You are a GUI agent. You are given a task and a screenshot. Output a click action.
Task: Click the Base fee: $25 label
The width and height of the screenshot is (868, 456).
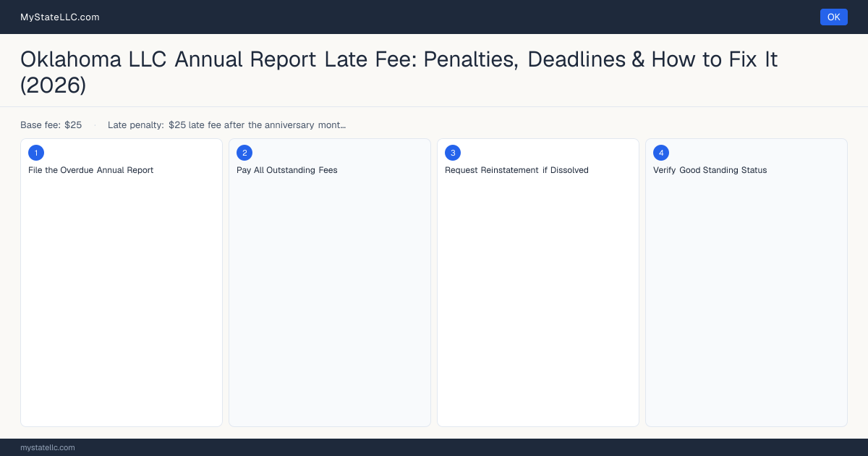(x=51, y=125)
